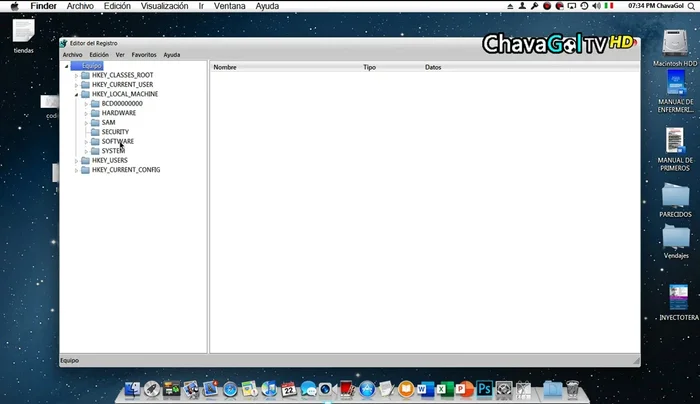Screen dimensions: 700x404
Task: Open Ayuda menu in Registry Editor
Action: 172,54
